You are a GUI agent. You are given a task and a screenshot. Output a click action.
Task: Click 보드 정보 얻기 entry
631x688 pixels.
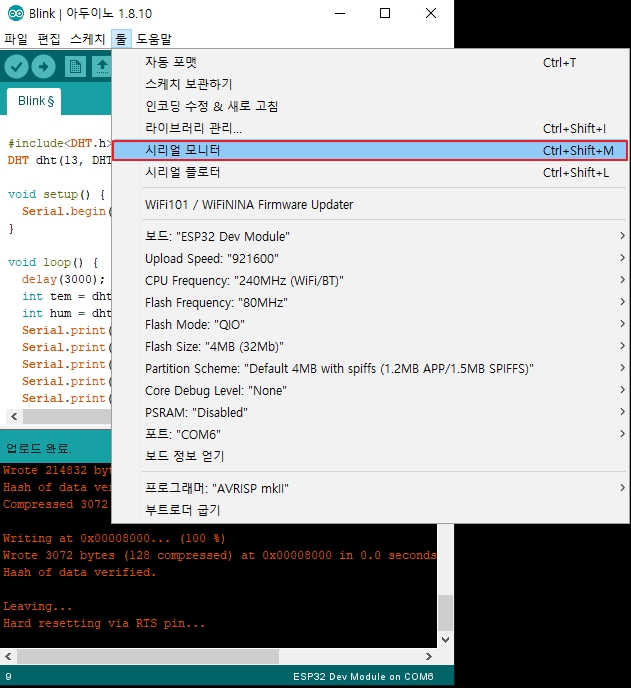tap(370, 456)
